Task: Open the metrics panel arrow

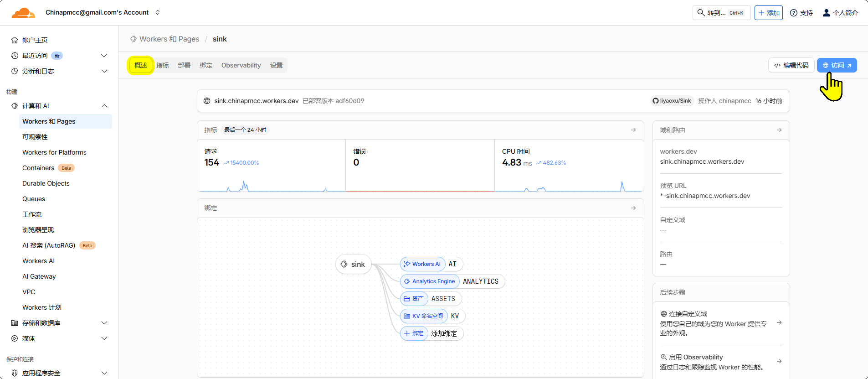Action: click(633, 130)
